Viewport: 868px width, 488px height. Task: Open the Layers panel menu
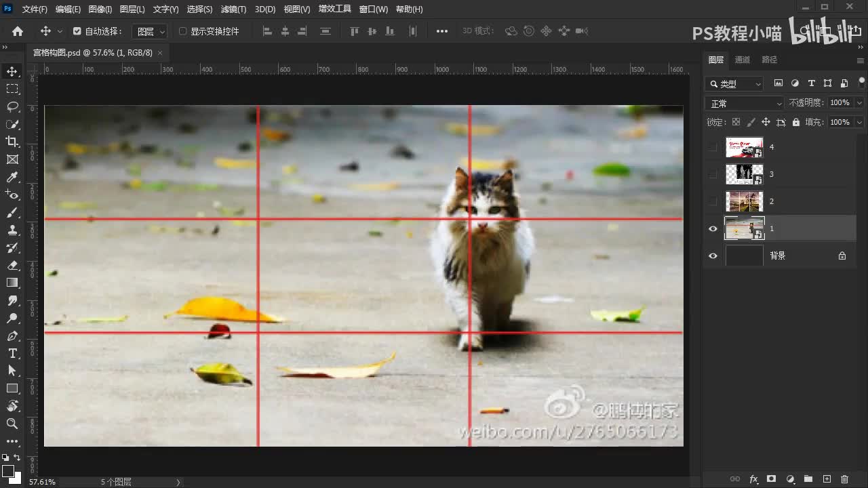[861, 60]
